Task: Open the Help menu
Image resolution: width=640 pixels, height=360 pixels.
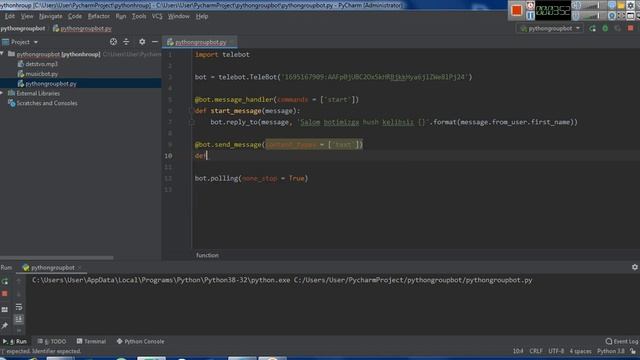Action: (x=202, y=16)
